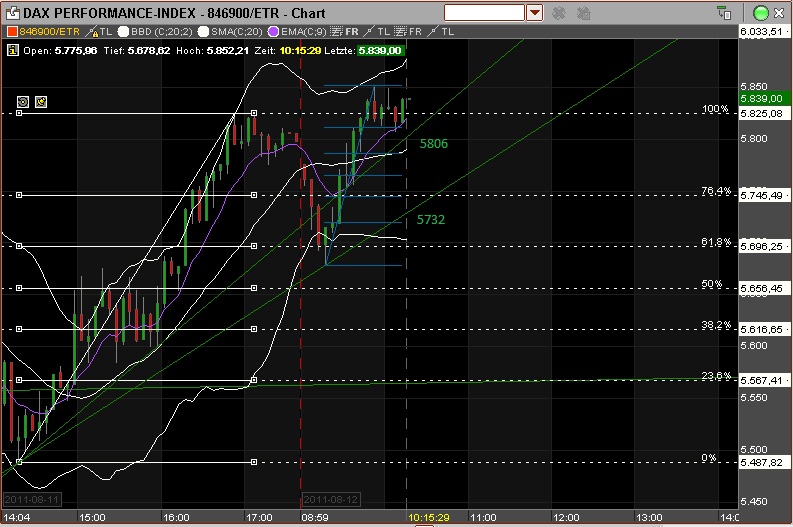
Task: Click the empty input field in title bar
Action: pyautogui.click(x=484, y=13)
